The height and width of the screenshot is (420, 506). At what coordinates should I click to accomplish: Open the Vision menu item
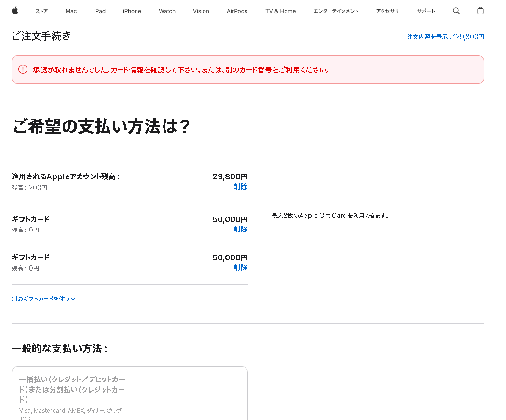click(x=201, y=11)
